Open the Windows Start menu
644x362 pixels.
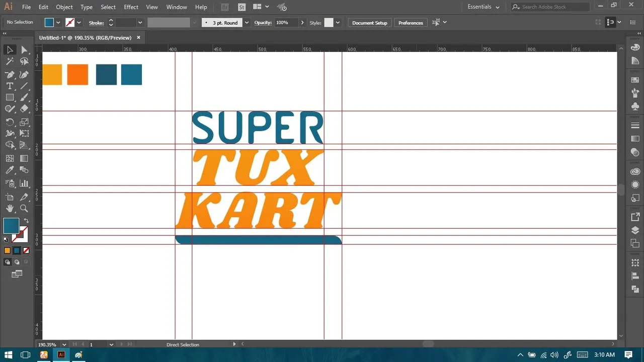9,354
